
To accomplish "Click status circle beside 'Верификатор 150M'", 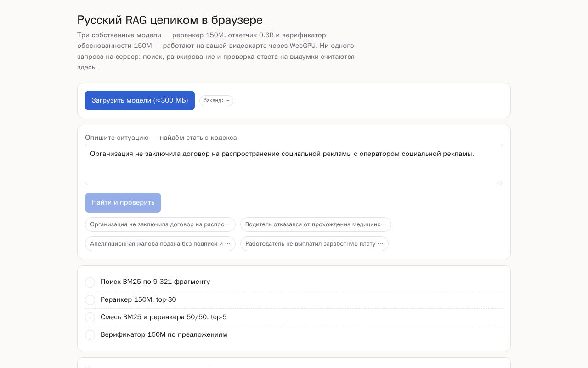I will pyautogui.click(x=90, y=335).
